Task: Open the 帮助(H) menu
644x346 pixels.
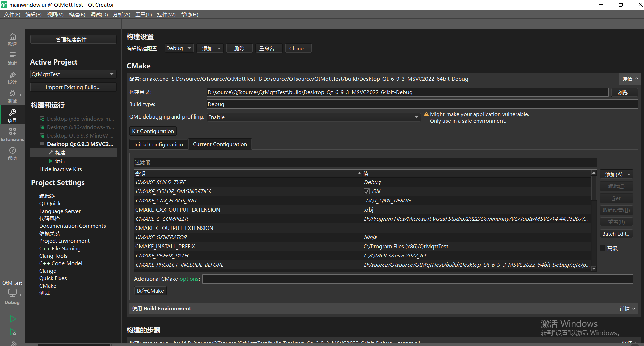Action: tap(190, 14)
